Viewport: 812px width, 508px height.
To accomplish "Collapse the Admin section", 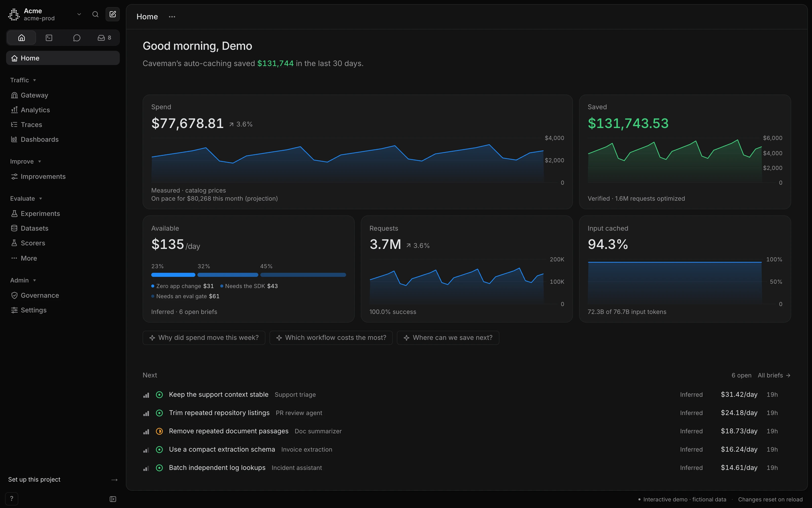I will (x=23, y=280).
